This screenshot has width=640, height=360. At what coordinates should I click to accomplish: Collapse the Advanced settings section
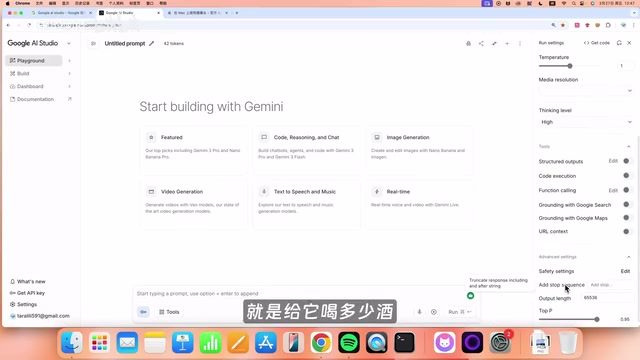tap(629, 257)
